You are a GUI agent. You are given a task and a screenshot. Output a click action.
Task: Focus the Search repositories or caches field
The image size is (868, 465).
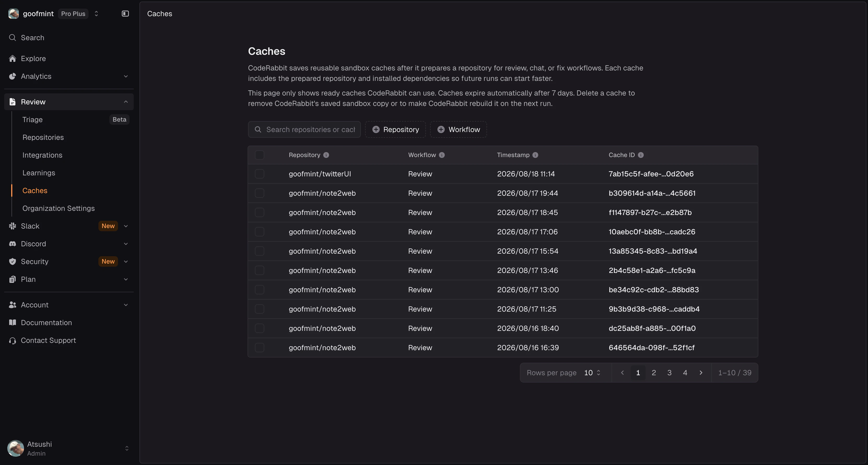(x=304, y=130)
